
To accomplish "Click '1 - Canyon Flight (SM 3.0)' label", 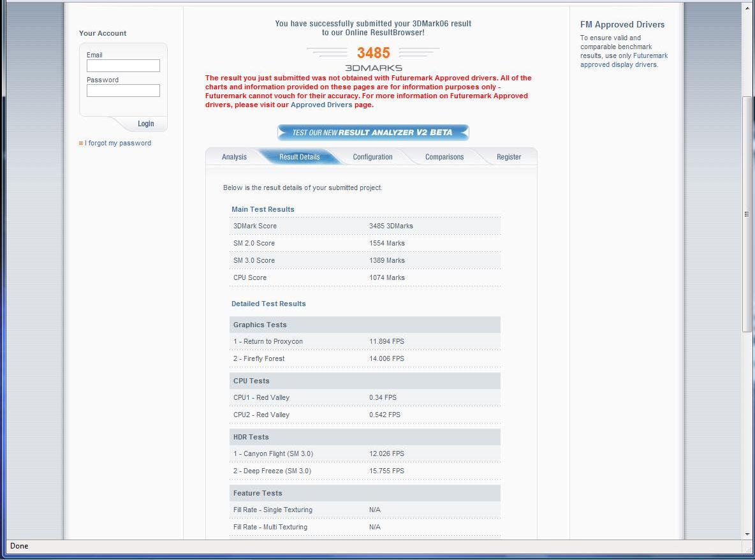I will (x=273, y=454).
